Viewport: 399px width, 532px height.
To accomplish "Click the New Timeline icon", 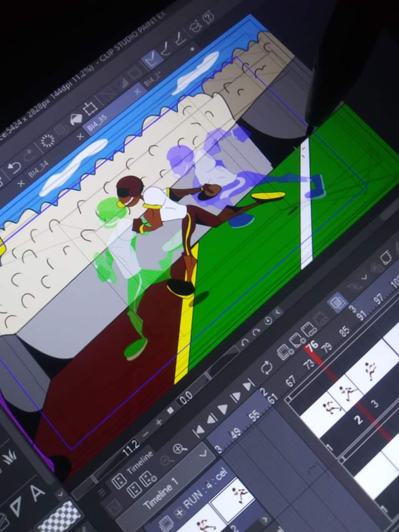I will point(119,482).
